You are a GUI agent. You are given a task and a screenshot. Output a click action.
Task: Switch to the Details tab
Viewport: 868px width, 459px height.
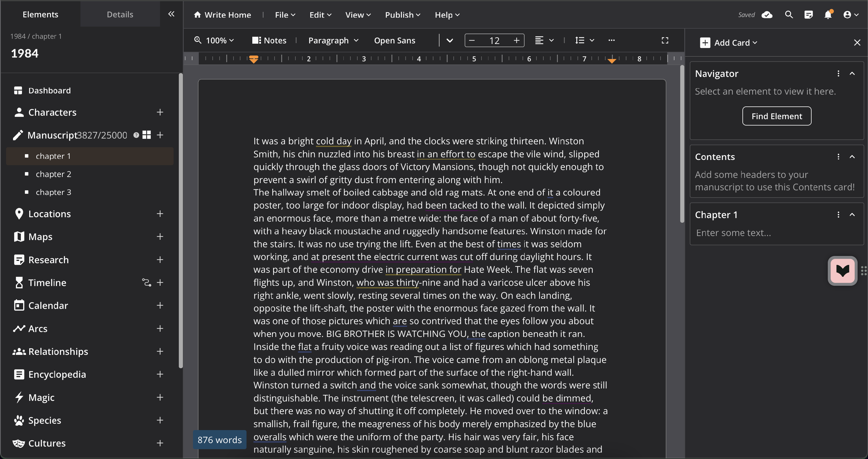click(x=120, y=14)
